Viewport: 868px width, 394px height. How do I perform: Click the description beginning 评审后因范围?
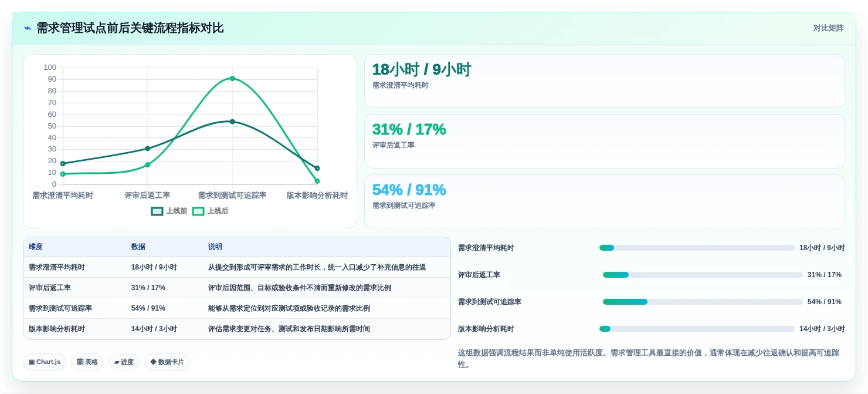point(300,288)
